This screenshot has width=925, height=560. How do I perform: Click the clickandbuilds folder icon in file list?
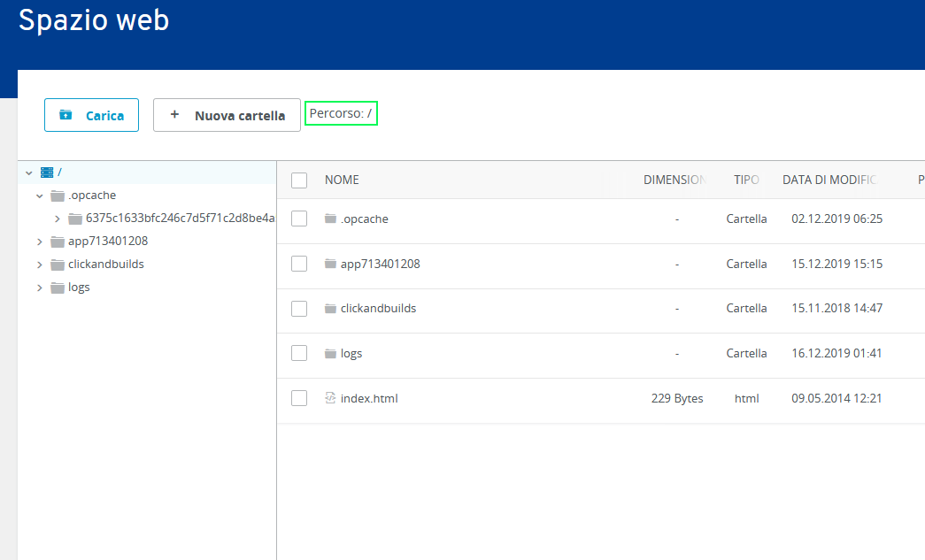point(331,309)
